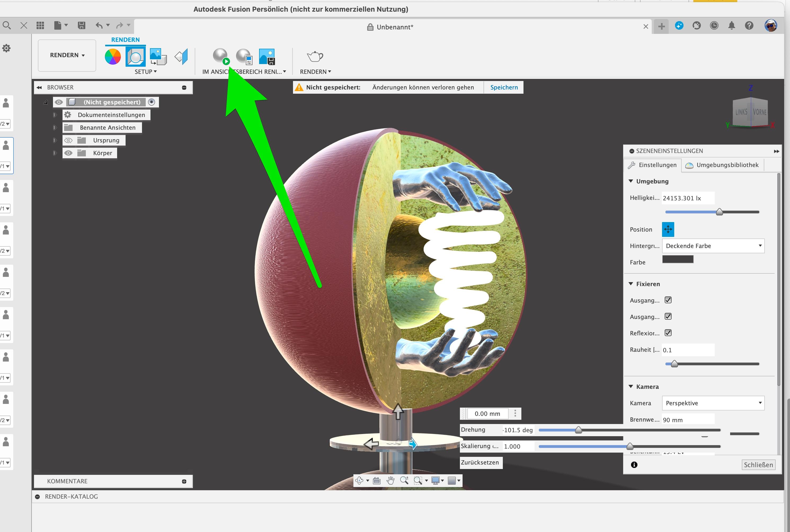Image resolution: width=790 pixels, height=532 pixels.
Task: Select the RENDERN ribbon tab
Action: 125,40
